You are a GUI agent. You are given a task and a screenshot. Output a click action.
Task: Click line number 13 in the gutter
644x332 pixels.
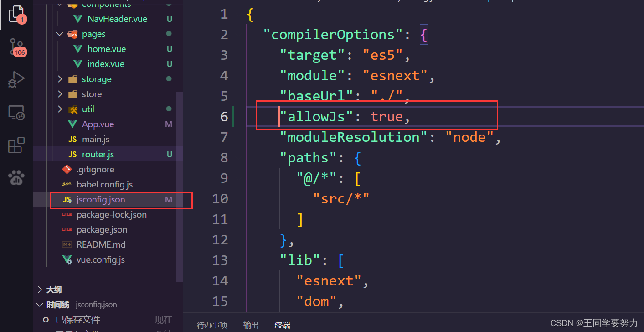pyautogui.click(x=220, y=260)
